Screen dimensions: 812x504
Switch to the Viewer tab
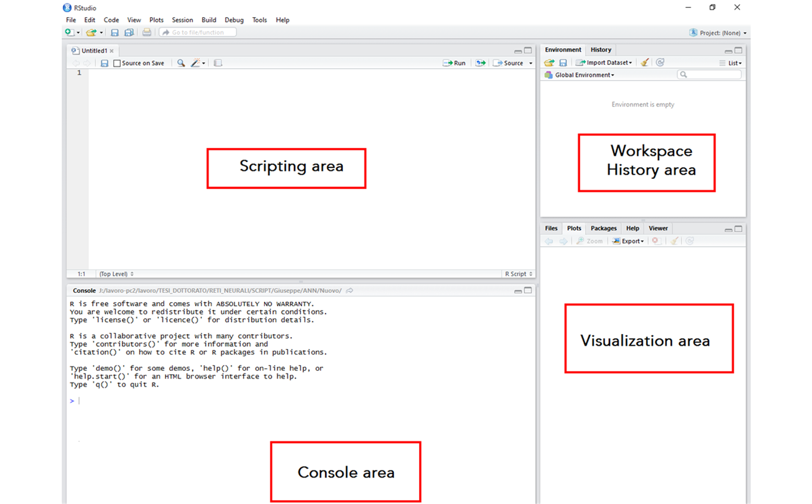pyautogui.click(x=658, y=228)
